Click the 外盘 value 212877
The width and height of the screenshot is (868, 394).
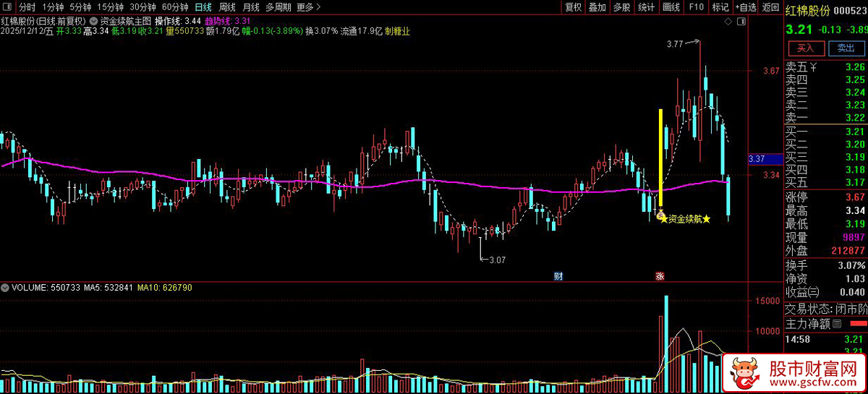(x=848, y=250)
